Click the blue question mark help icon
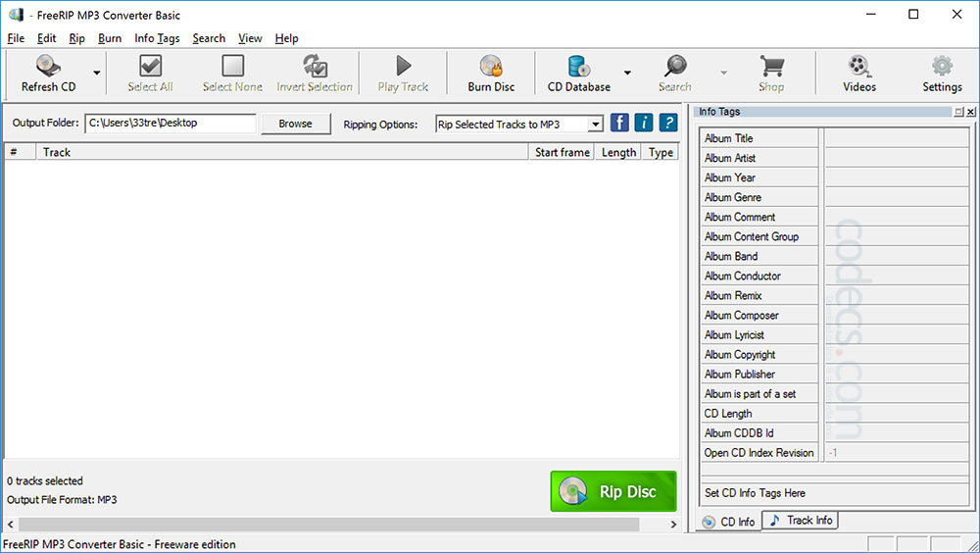The height and width of the screenshot is (553, 980). pyautogui.click(x=668, y=123)
